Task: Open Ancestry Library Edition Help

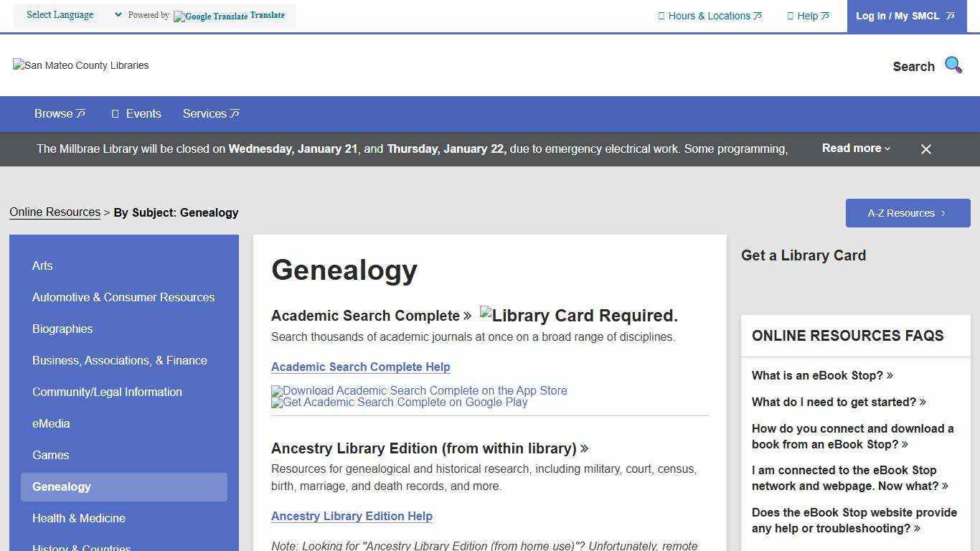Action: (352, 516)
